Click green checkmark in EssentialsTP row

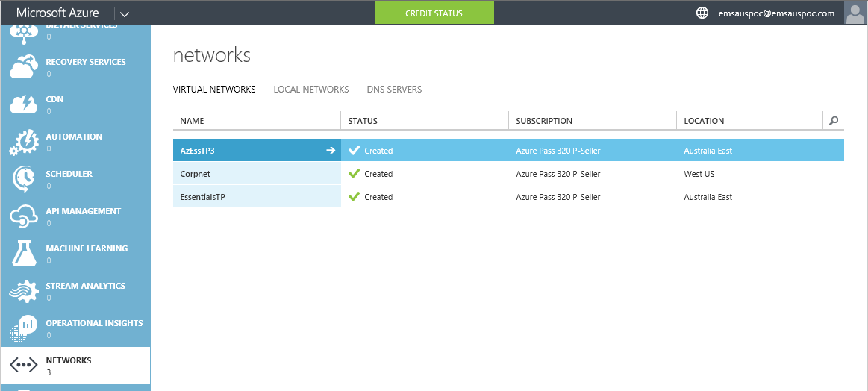(x=355, y=196)
